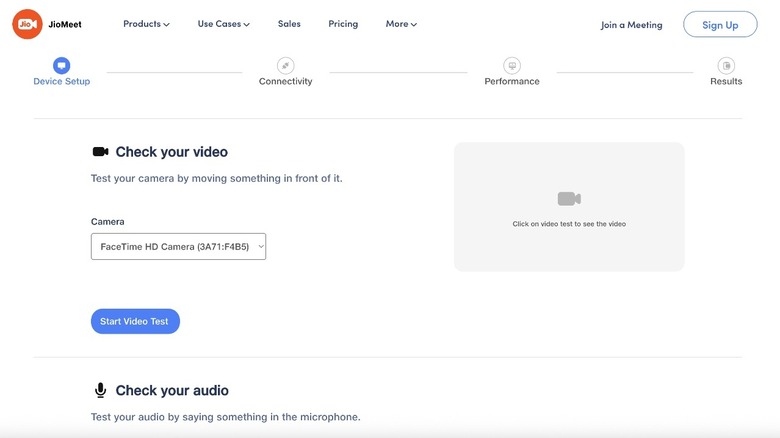
Task: Select the Connectivity step icon
Action: (x=285, y=65)
